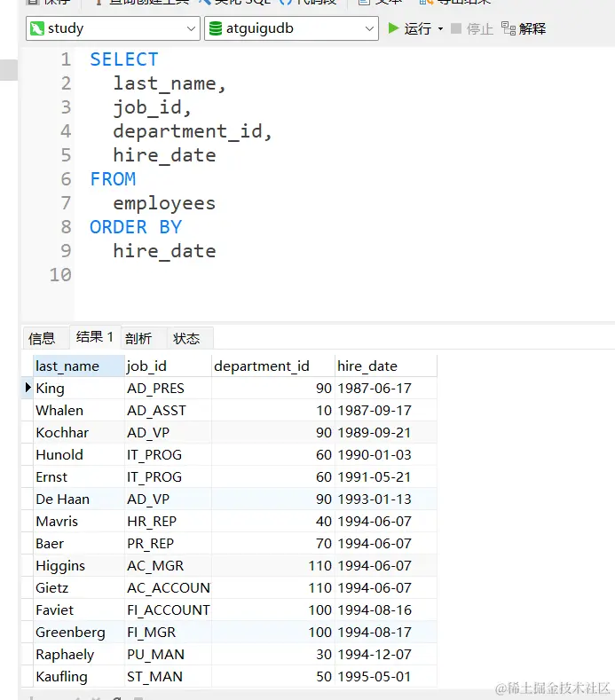Click the 1994-08-16 hire date cell
The width and height of the screenshot is (615, 700).
(x=386, y=610)
